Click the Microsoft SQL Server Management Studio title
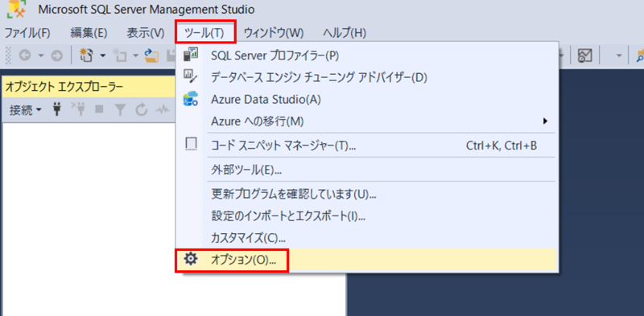644x316 pixels. pyautogui.click(x=147, y=9)
